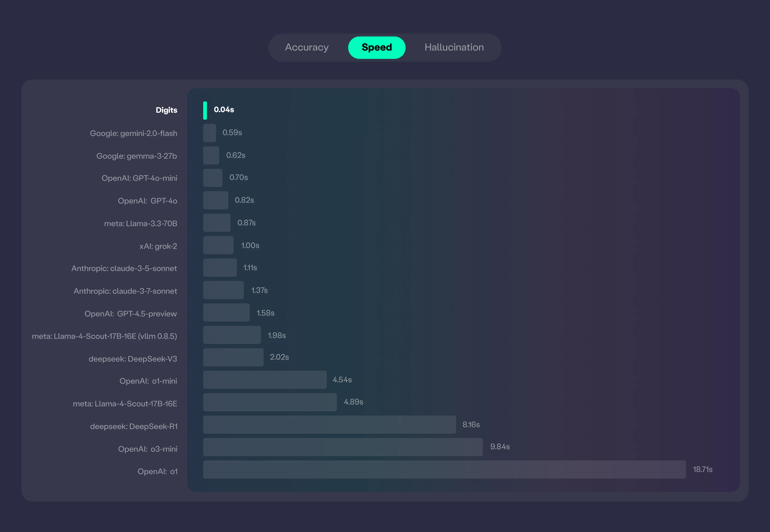Click the OpenAI o1 18.71s bar
Viewport: 770px width, 532px height.
pos(444,470)
